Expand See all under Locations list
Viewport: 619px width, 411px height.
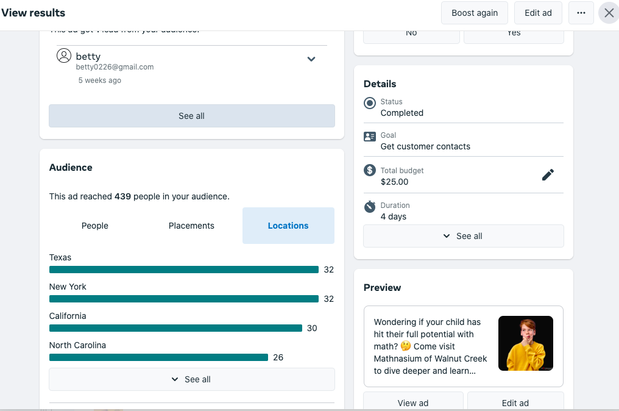[191, 379]
